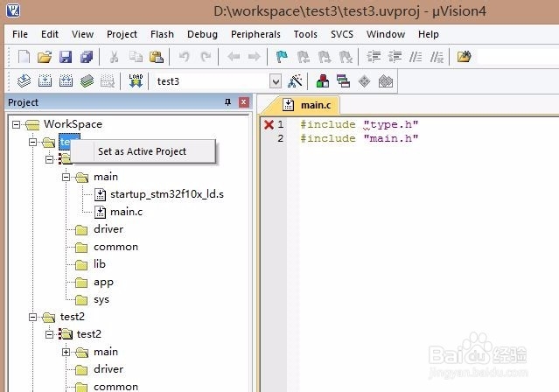559x392 pixels.
Task: Go to next bookmark icon
Action: click(x=324, y=56)
